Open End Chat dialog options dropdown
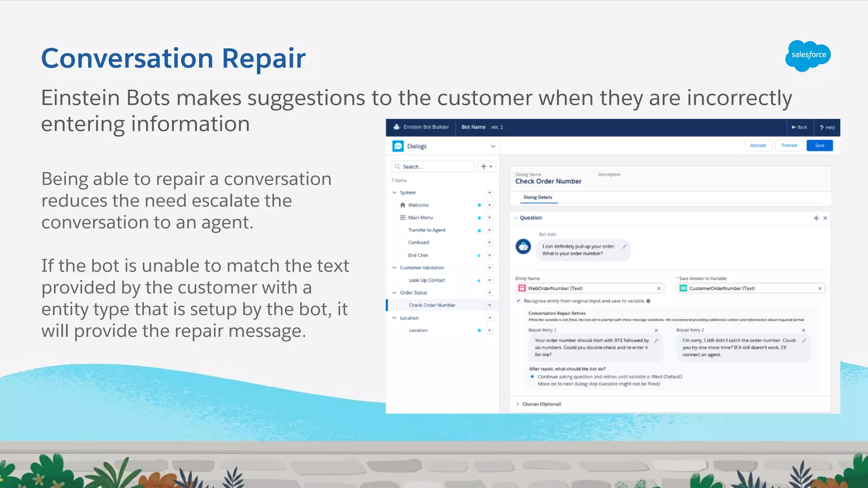 (x=490, y=255)
